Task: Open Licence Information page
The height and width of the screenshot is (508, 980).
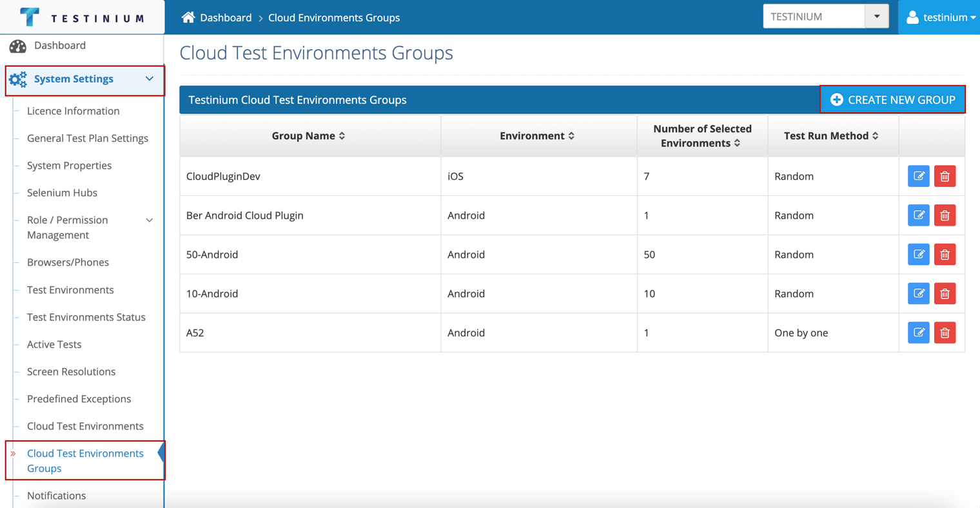Action: click(x=73, y=111)
